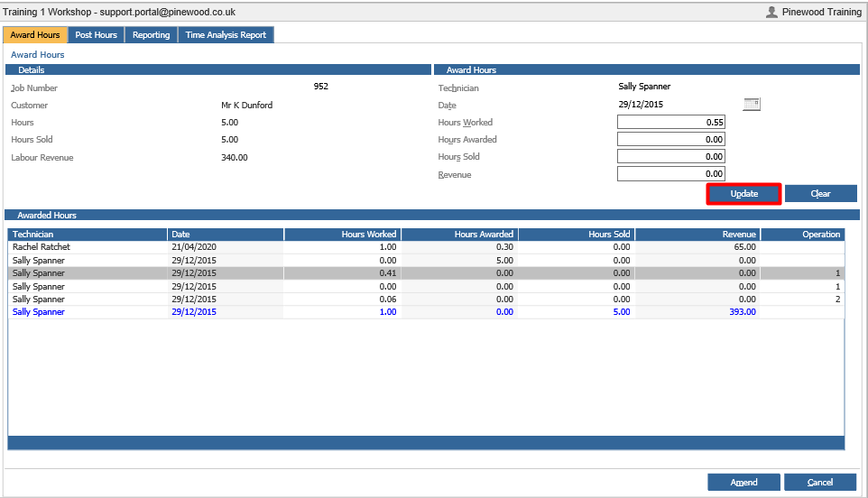Click the Amend button

[x=744, y=483]
